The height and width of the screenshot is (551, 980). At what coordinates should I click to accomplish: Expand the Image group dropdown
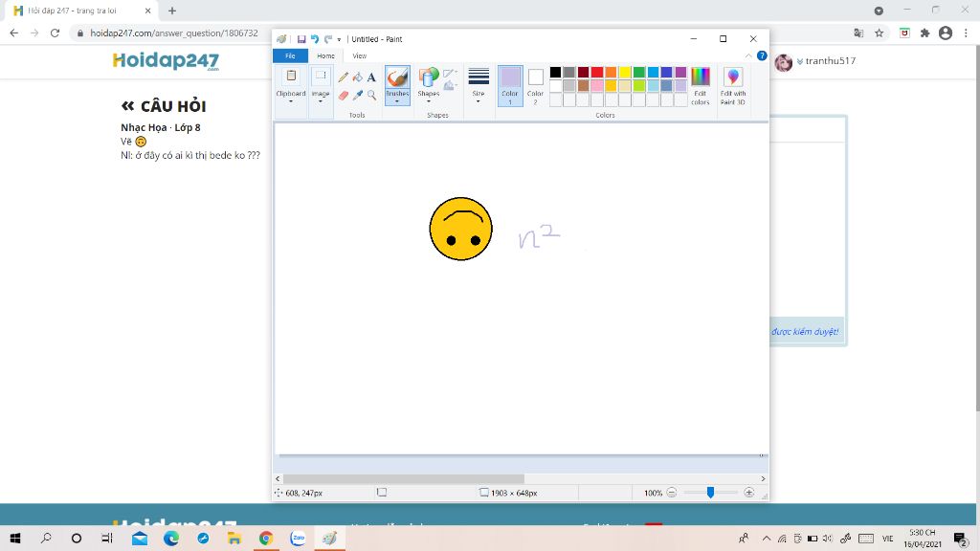coord(320,100)
